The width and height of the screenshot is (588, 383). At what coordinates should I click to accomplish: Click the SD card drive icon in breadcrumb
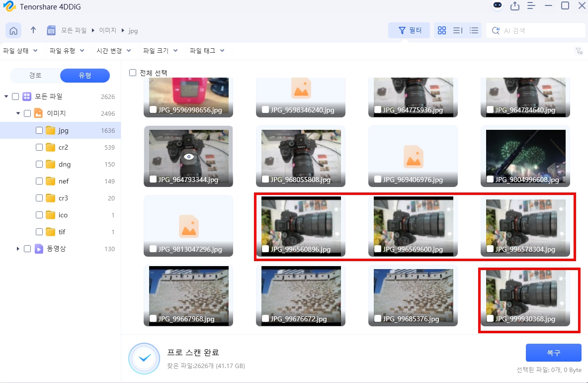coord(51,30)
